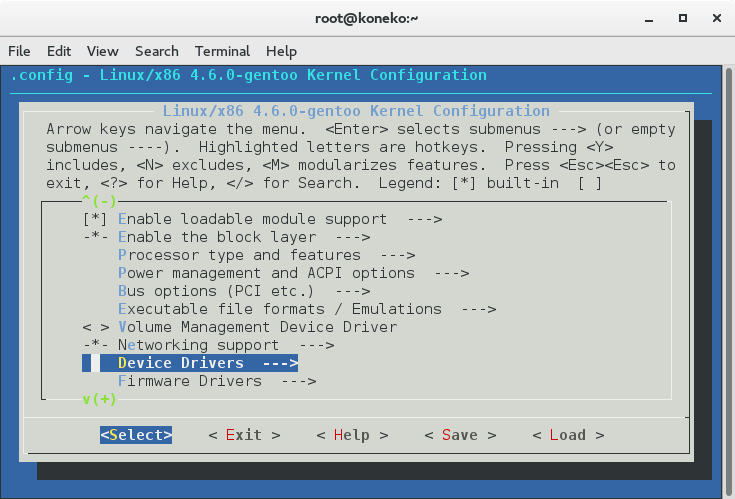
Task: Expand Executable file formats / Emulations arrow
Action: 479,309
